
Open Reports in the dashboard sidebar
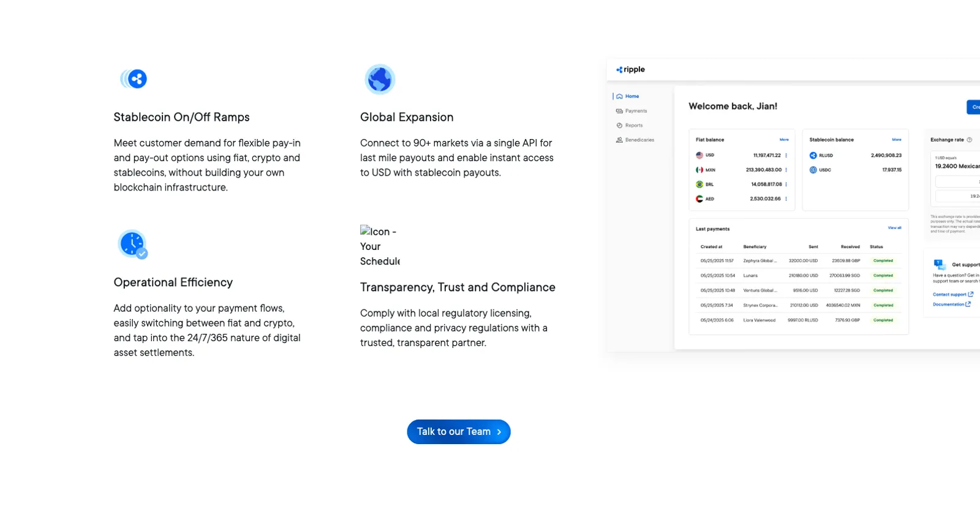point(630,126)
